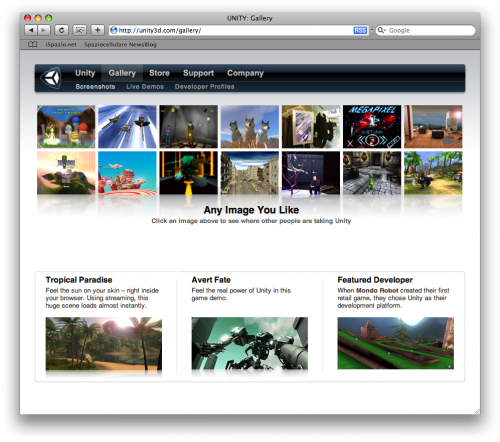Click the Unity logo in the navigation bar

pos(51,78)
